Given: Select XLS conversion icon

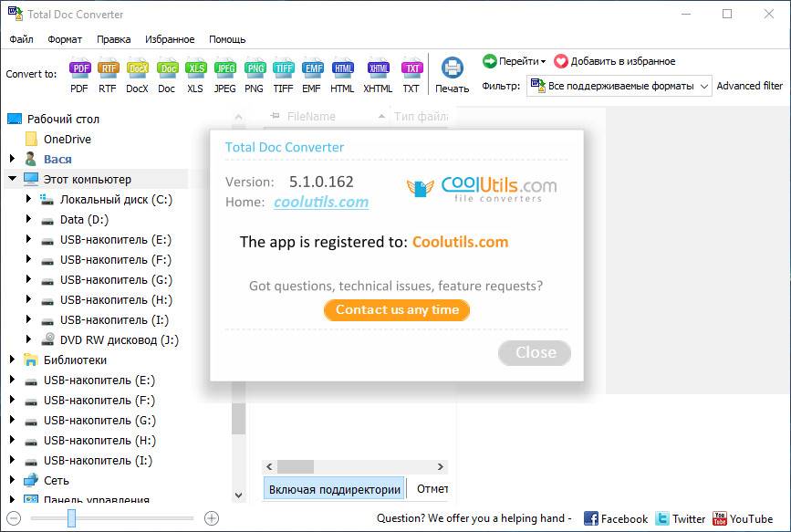Looking at the screenshot, I should [x=196, y=69].
